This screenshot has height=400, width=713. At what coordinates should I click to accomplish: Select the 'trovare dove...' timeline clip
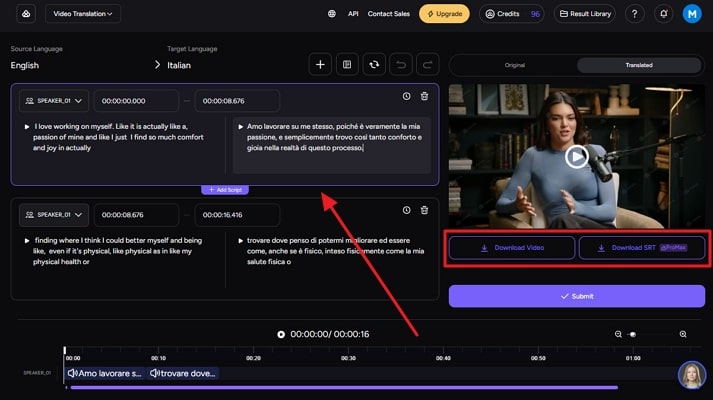183,373
